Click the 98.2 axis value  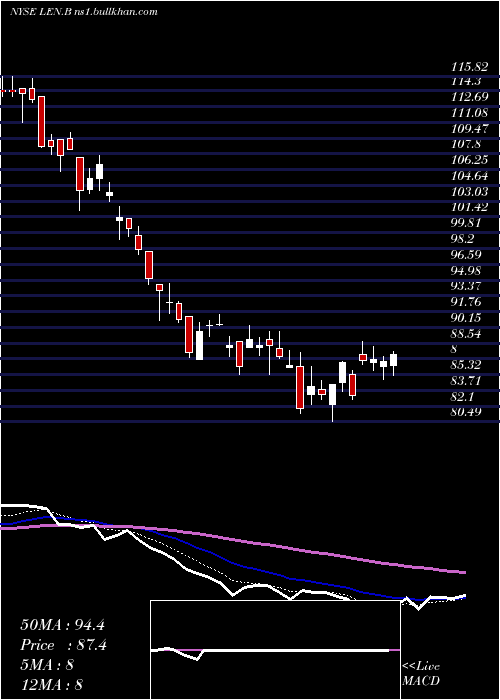[x=463, y=239]
